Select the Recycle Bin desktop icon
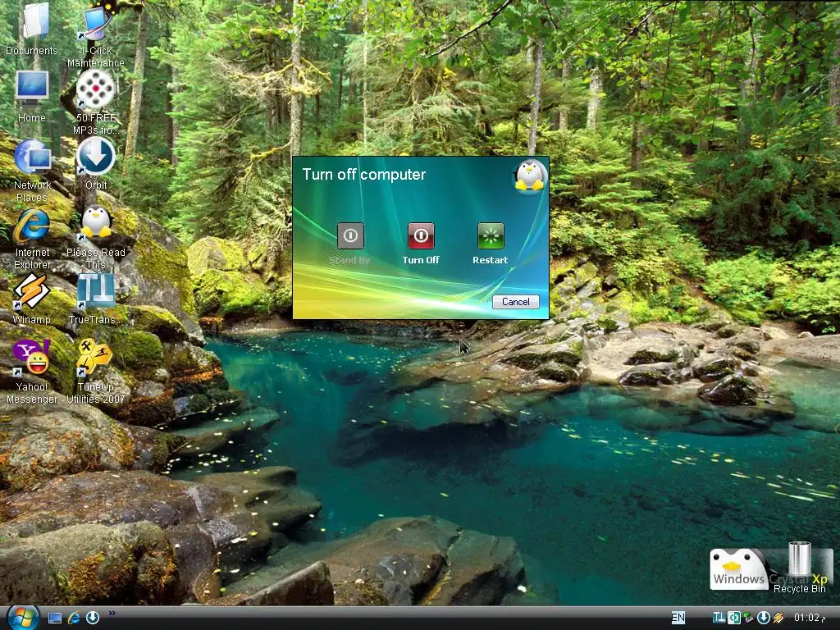This screenshot has height=630, width=840. [799, 568]
